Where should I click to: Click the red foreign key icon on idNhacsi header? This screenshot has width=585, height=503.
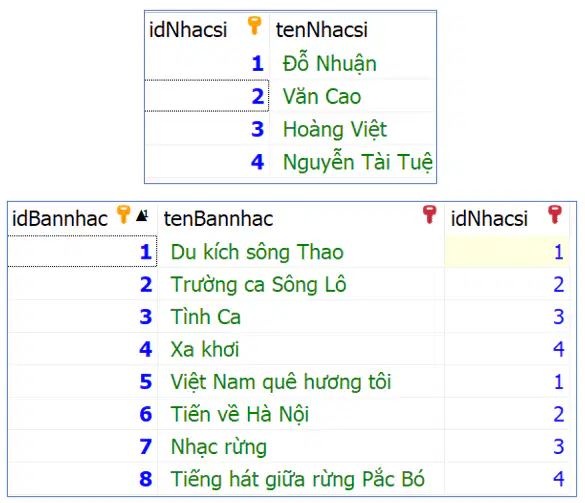click(555, 215)
